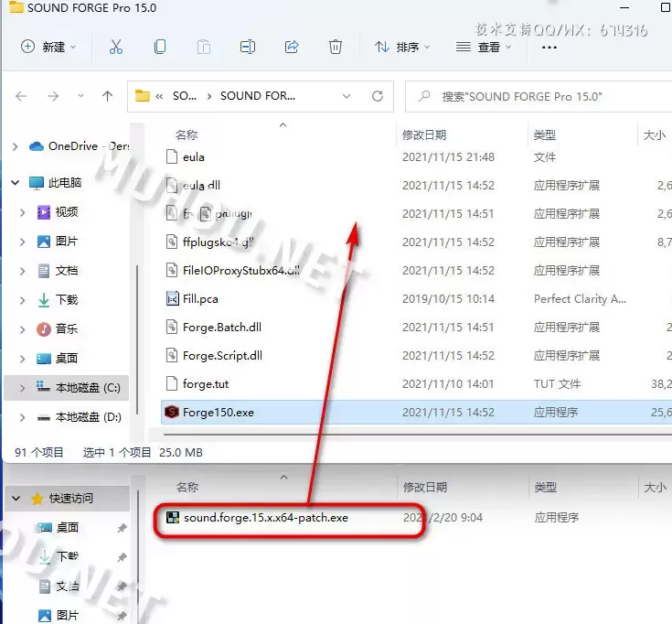
Task: Open Music (音乐) folder in sidebar
Action: coord(58,329)
